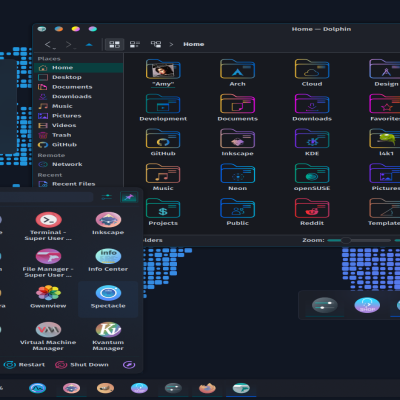Select the Development folder
This screenshot has width=400, height=400.
(x=163, y=108)
